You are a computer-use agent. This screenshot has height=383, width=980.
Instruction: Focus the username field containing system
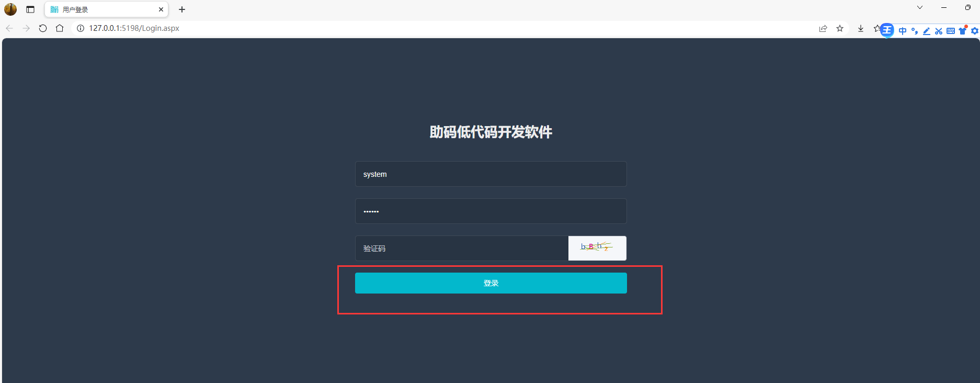coord(491,174)
